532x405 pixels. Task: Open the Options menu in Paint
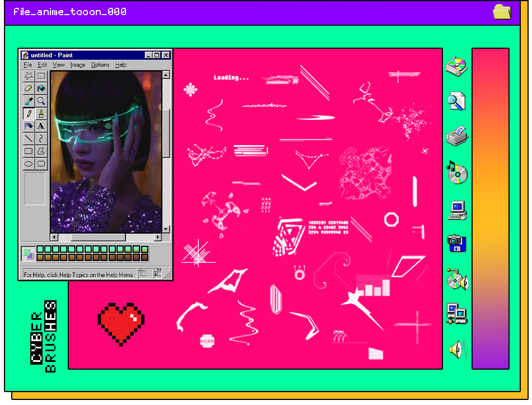point(100,65)
